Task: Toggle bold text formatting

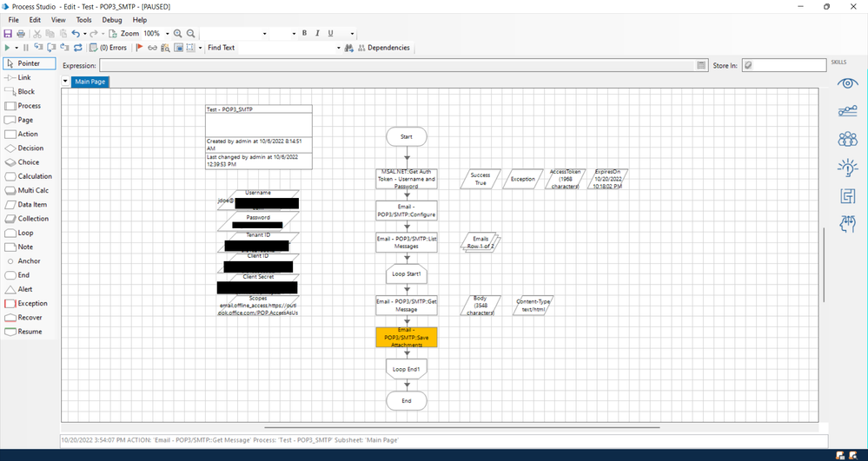Action: (304, 34)
